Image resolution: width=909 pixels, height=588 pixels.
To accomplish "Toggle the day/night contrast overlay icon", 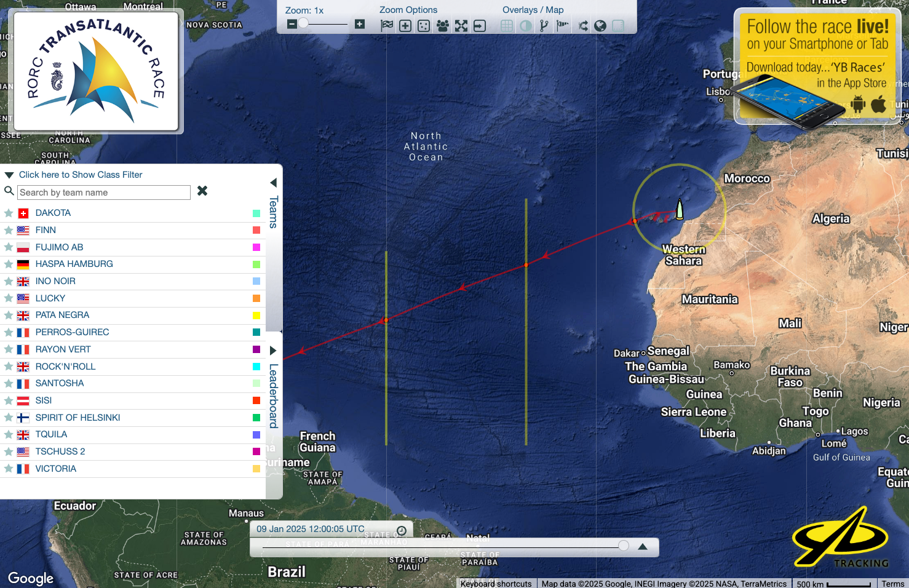I will [525, 25].
